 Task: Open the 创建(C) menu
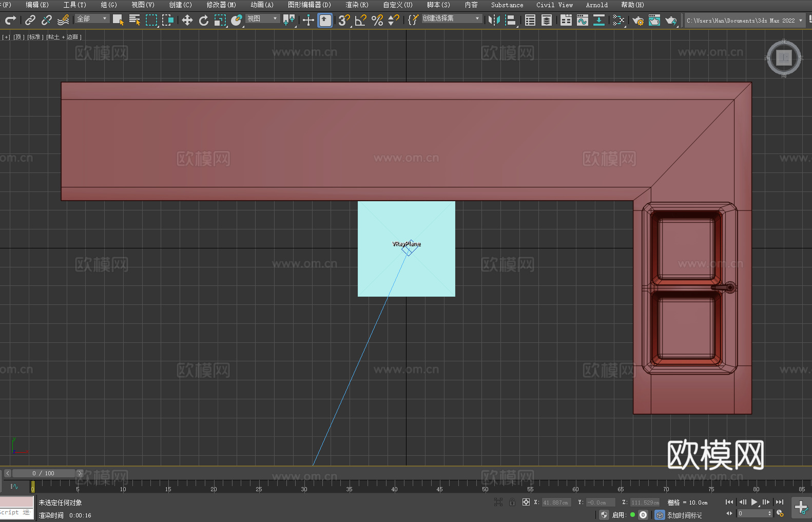[x=180, y=5]
